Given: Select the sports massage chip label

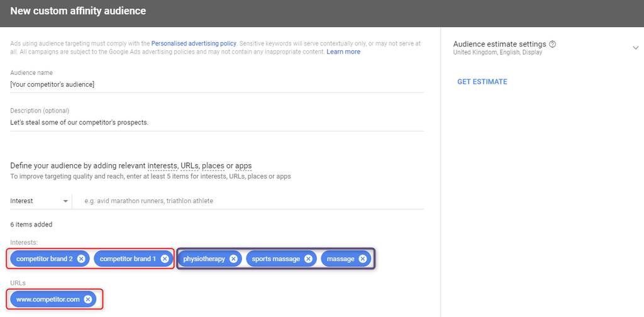Looking at the screenshot, I should pos(275,259).
